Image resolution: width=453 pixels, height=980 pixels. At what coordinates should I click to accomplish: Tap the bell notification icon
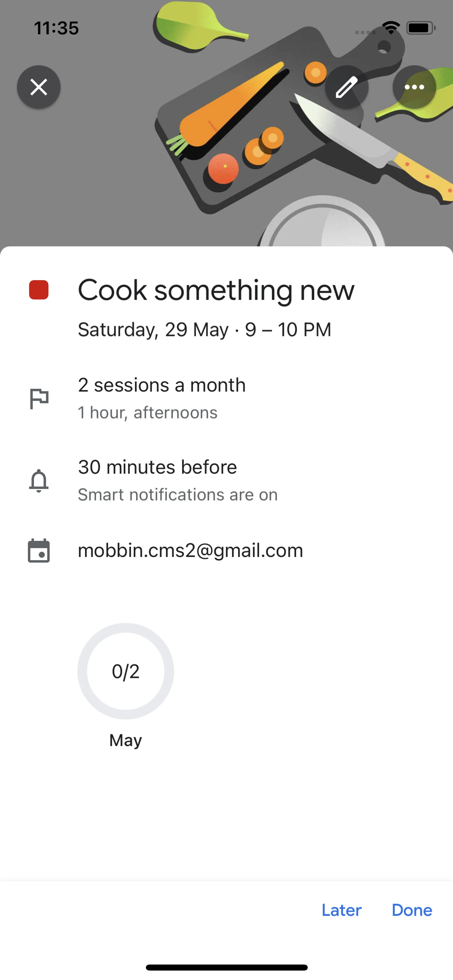click(x=39, y=480)
